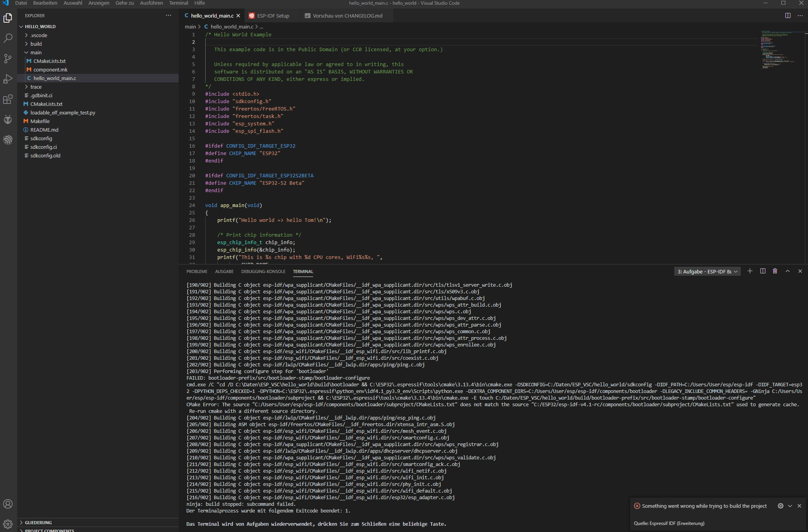The height and width of the screenshot is (532, 808).
Task: Close the terminal panel
Action: pos(800,271)
